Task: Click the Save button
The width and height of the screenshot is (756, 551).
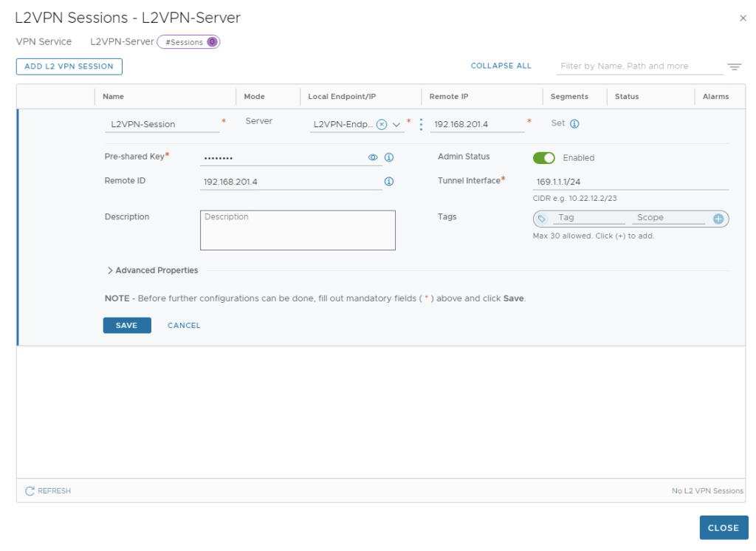Action: pyautogui.click(x=126, y=326)
